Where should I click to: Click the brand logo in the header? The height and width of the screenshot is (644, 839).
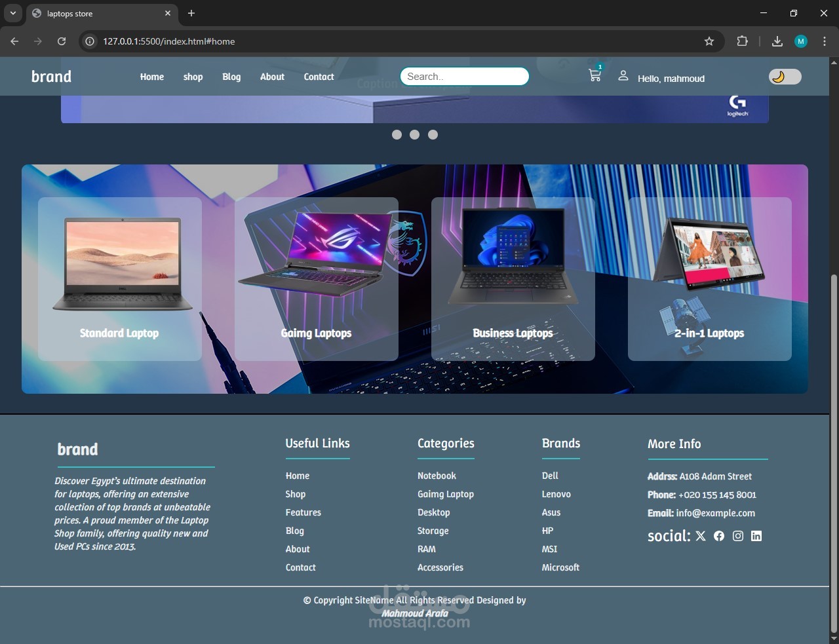[51, 76]
